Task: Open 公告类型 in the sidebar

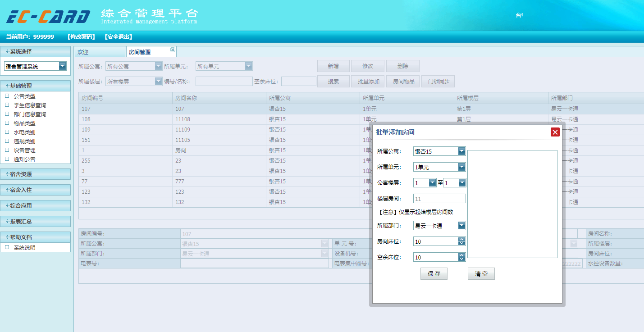Action: (x=24, y=96)
